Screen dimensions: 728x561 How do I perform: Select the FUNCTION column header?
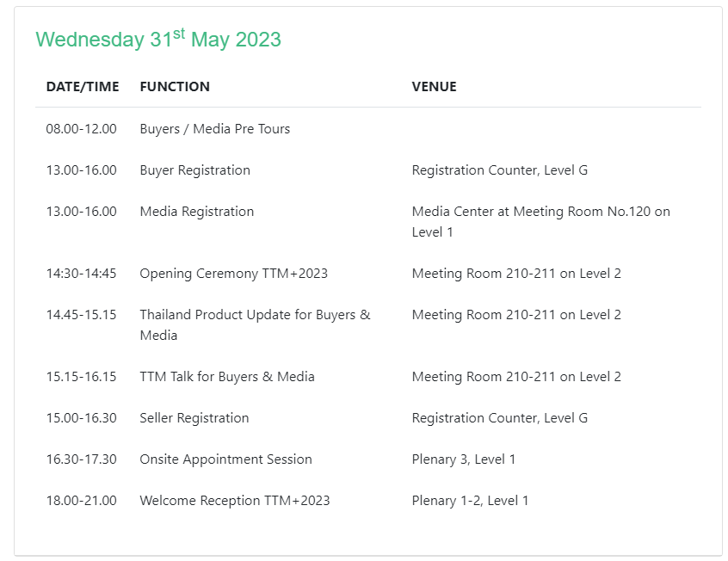point(175,87)
